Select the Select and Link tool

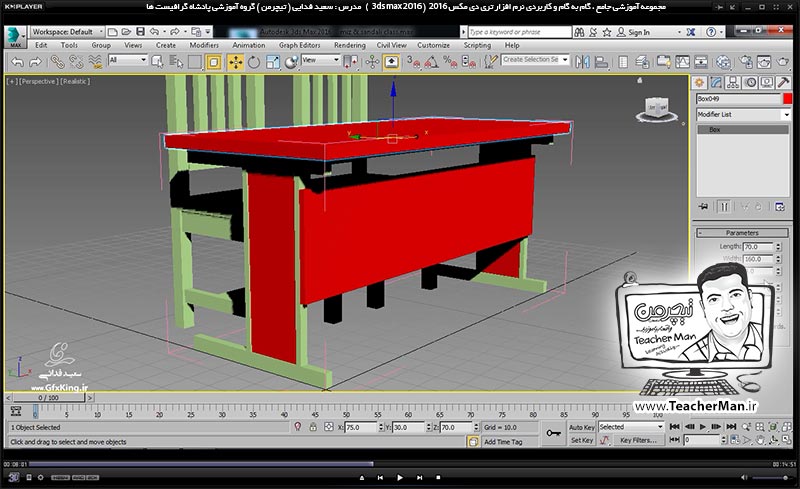click(57, 62)
